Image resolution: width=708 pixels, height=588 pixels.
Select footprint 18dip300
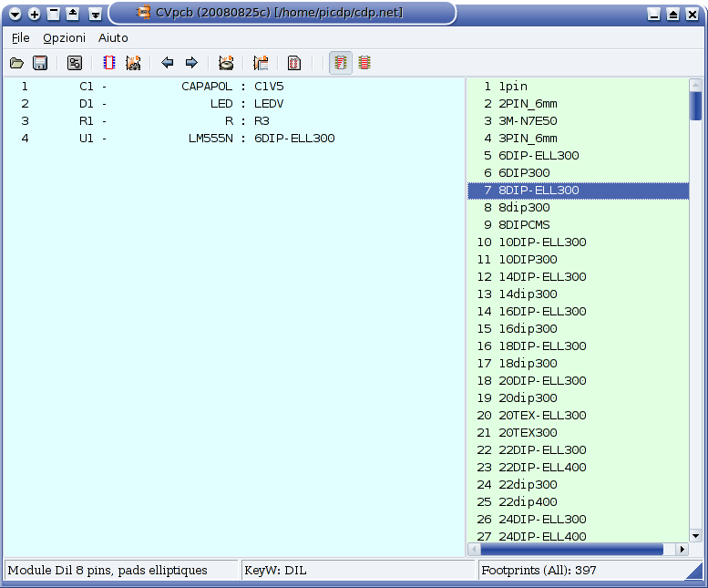(578, 363)
